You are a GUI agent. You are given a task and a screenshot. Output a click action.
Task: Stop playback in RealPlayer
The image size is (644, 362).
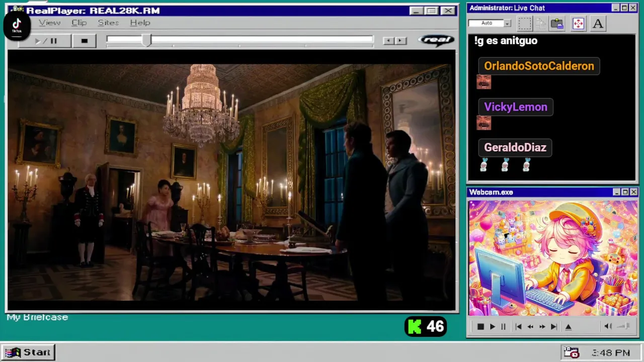(x=84, y=41)
